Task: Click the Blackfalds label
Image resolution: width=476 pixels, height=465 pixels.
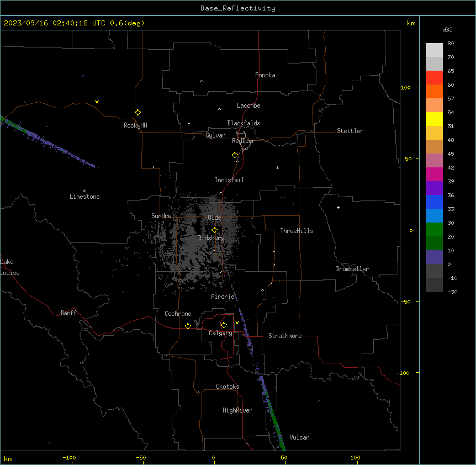Action: tap(244, 123)
